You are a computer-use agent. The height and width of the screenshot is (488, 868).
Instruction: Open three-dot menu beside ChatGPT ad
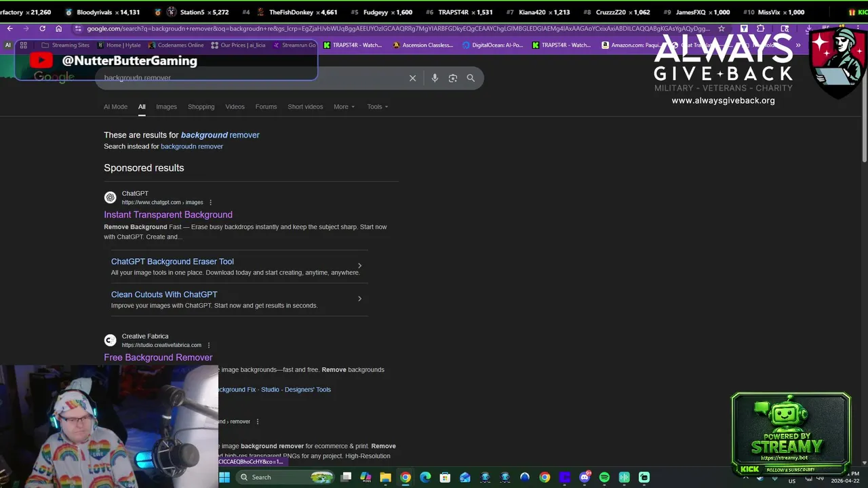210,202
